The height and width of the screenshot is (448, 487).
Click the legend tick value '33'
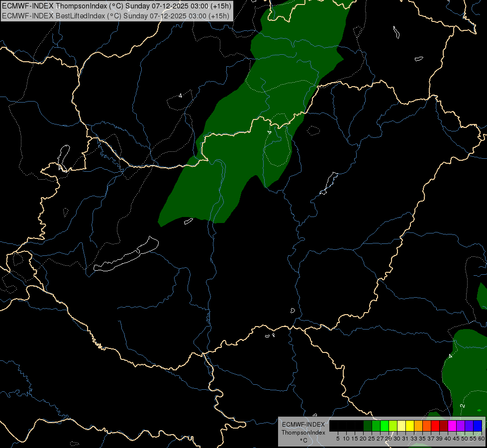tap(414, 439)
